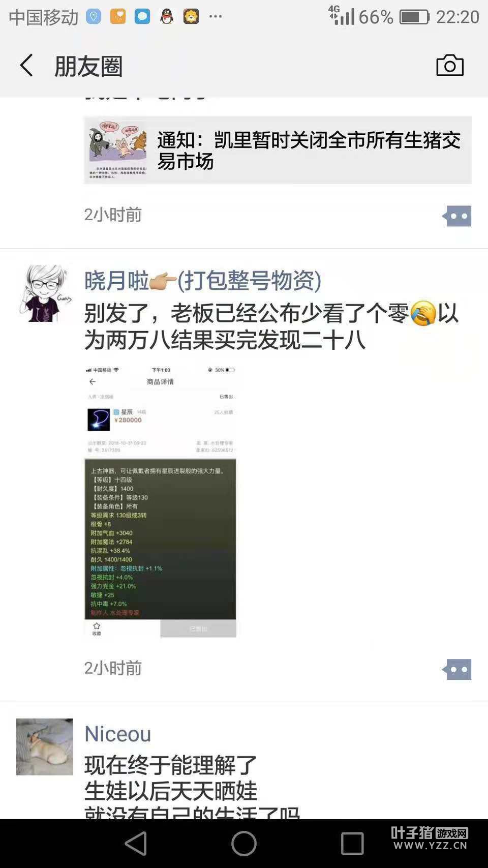Tap the back arrow beside 朋友圈
The height and width of the screenshot is (868, 488).
point(26,66)
